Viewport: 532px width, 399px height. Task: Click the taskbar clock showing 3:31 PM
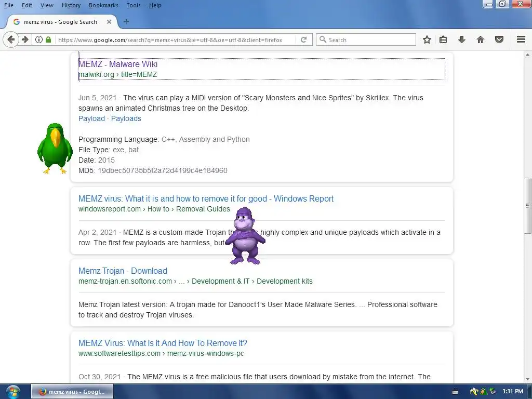point(513,392)
